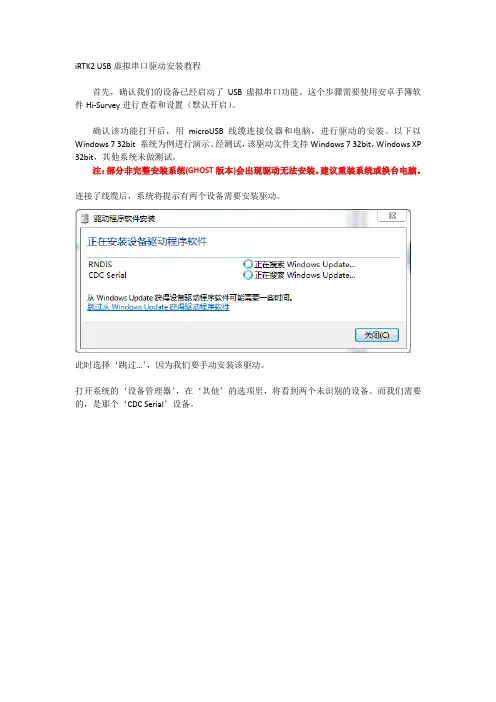The height and width of the screenshot is (702, 496).
Task: Click the microUSB word in second paragraph
Action: point(206,131)
